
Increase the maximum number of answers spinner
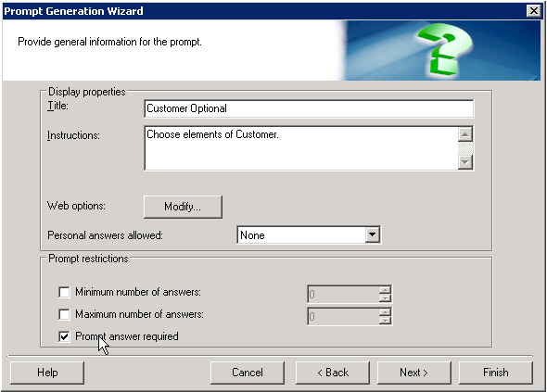tap(385, 312)
